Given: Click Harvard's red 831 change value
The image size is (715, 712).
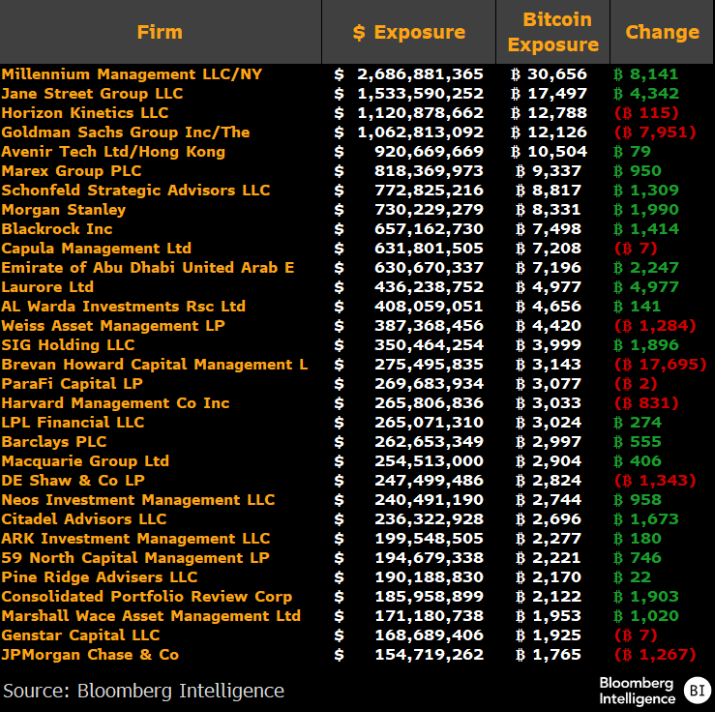Looking at the screenshot, I should coord(647,403).
